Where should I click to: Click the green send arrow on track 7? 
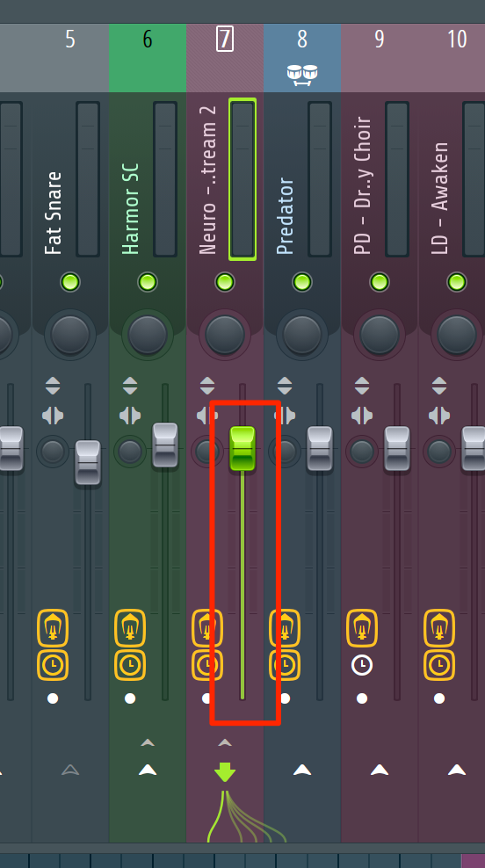point(225,771)
